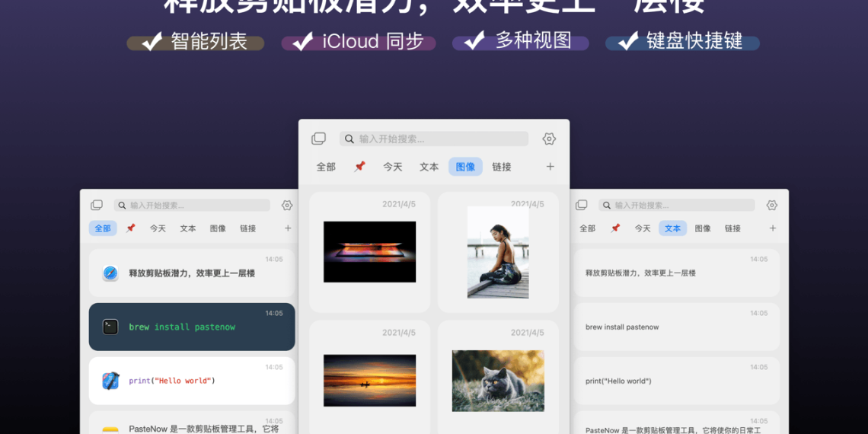Click the Safari icon on the first clip
868x434 pixels.
(x=110, y=273)
